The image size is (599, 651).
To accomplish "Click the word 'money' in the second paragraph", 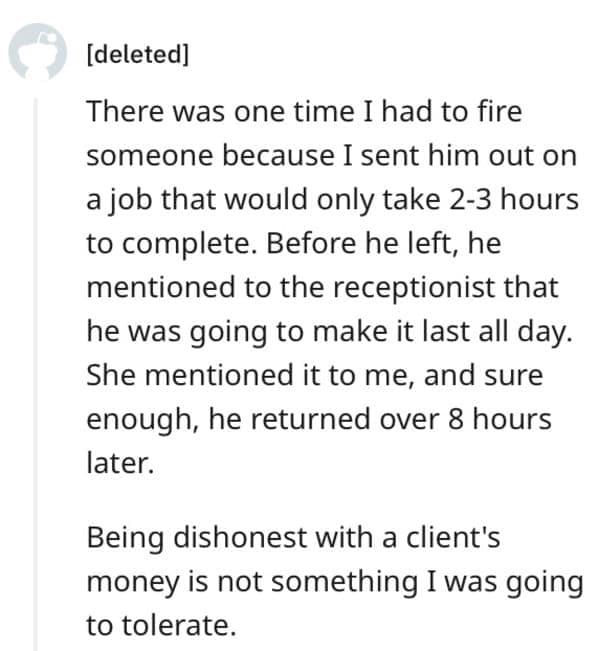I will pos(133,582).
